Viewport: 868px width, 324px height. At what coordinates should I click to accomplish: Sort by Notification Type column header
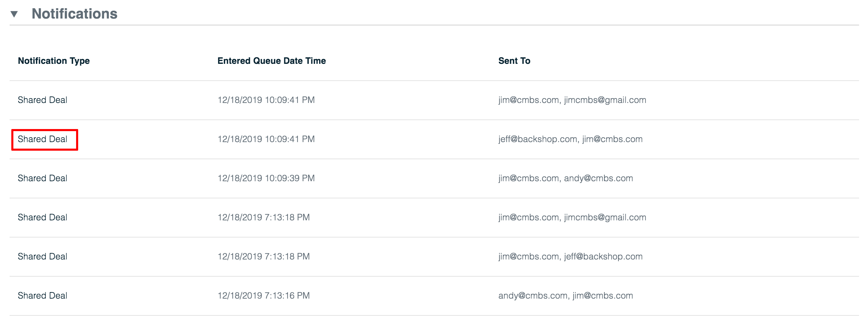point(54,61)
